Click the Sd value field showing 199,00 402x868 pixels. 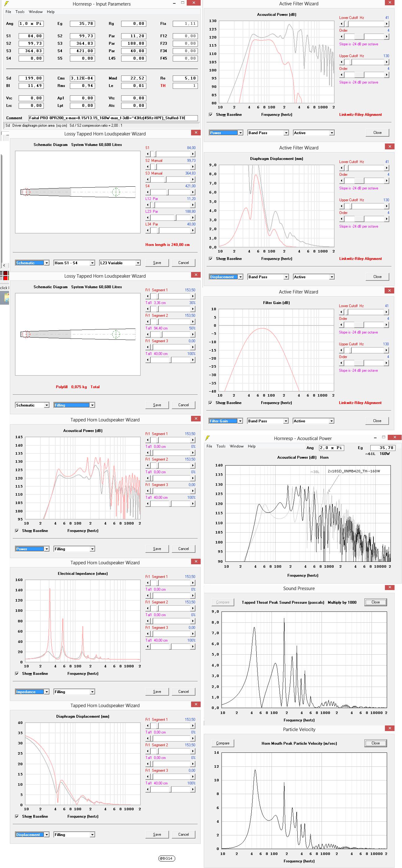pos(31,78)
